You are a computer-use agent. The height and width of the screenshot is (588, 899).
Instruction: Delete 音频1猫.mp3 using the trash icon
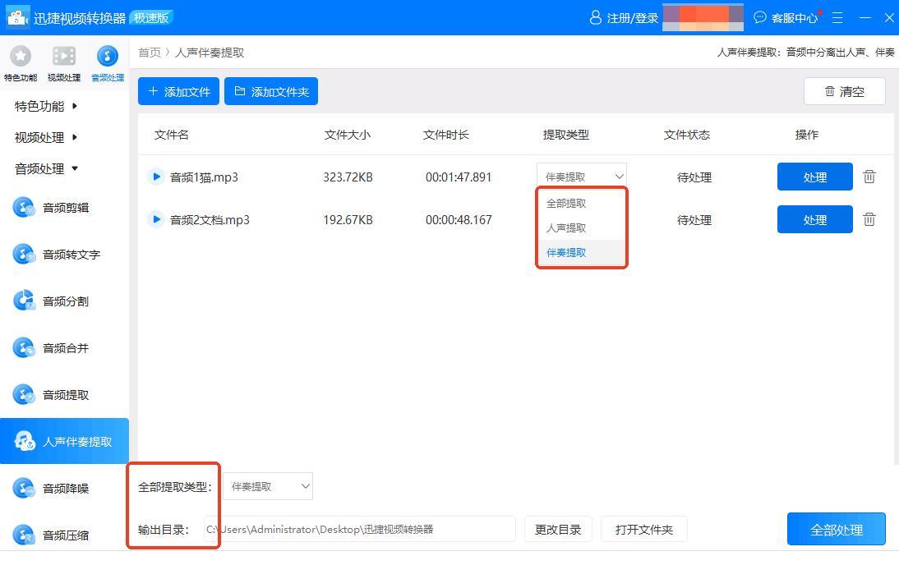point(869,177)
